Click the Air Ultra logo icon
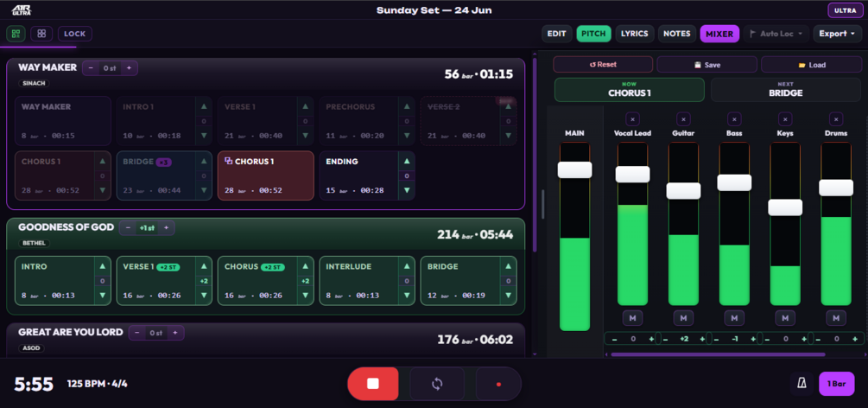 point(22,10)
